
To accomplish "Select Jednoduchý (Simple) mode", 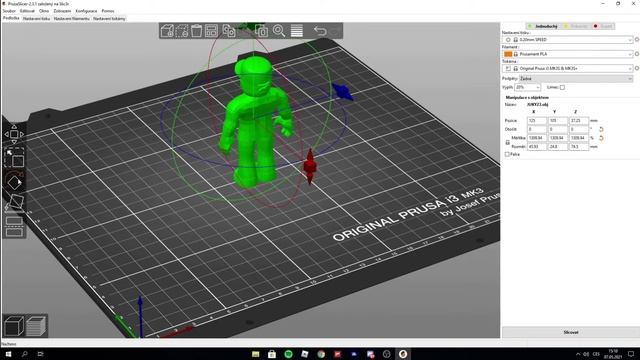I will point(542,26).
